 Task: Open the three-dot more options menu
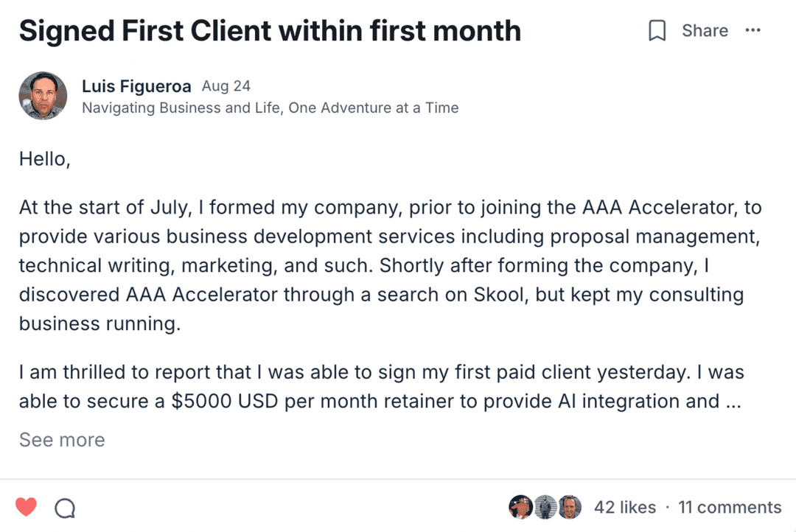(753, 30)
